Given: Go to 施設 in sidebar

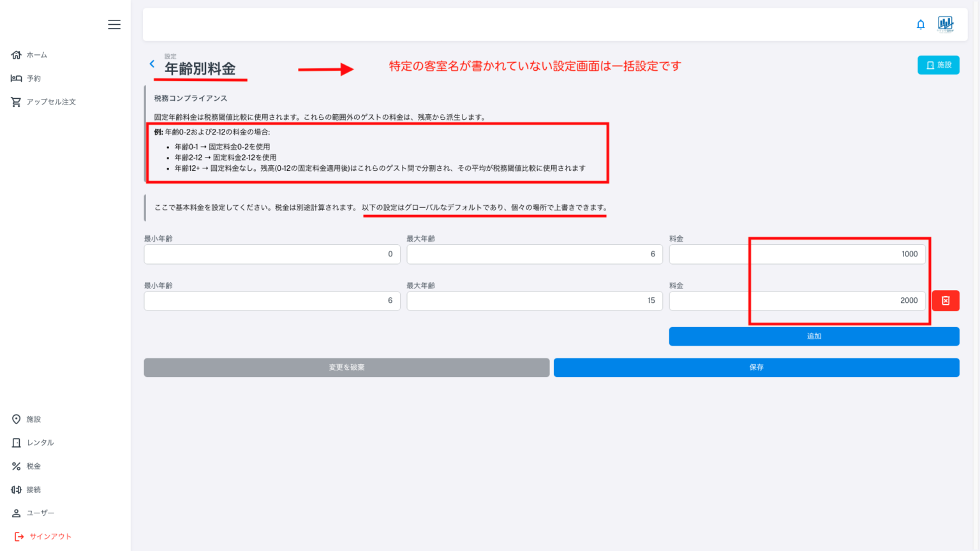Looking at the screenshot, I should click(x=33, y=419).
